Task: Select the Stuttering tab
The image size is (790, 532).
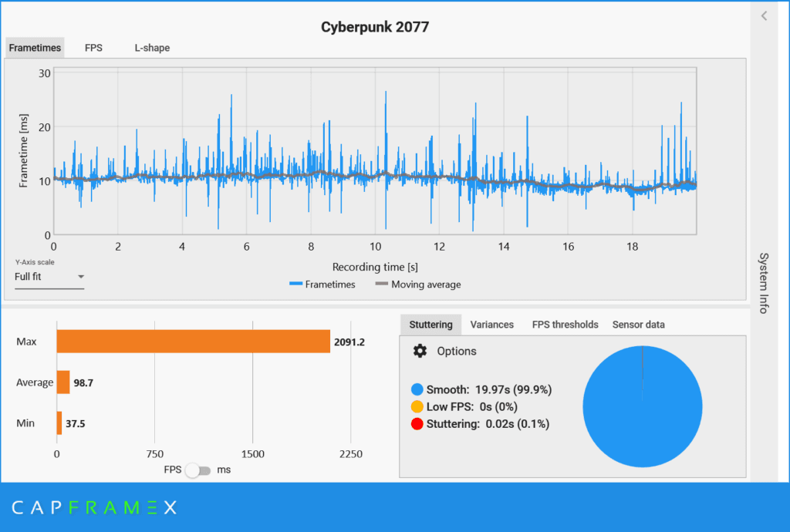Action: 430,325
